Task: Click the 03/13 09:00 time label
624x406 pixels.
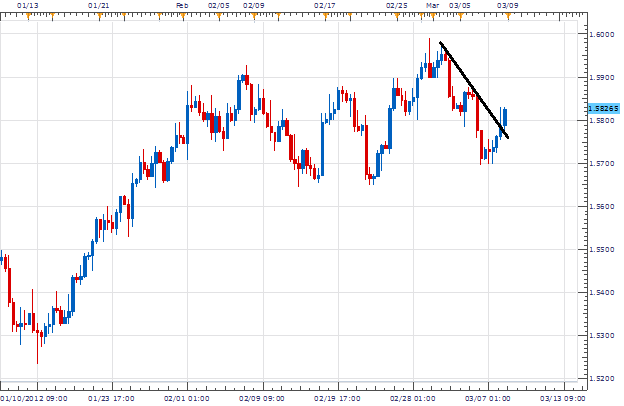Action: pos(563,398)
